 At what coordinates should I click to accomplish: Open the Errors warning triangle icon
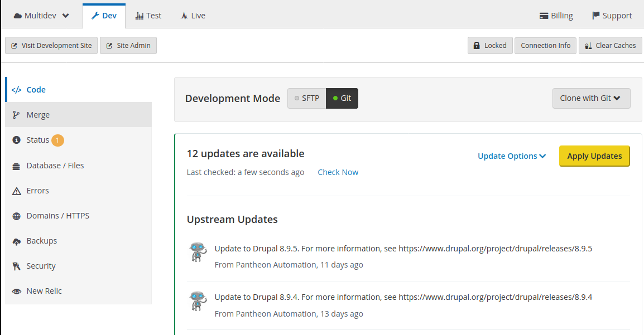[16, 191]
